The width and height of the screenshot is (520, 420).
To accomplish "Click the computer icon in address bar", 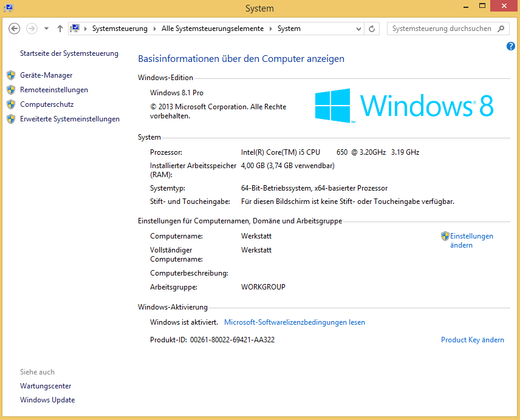I will click(x=75, y=28).
